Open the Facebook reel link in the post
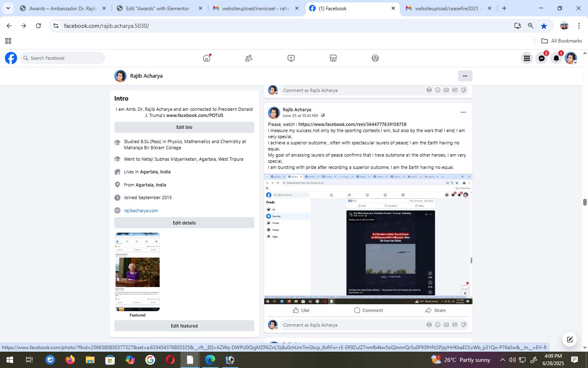 coord(352,124)
